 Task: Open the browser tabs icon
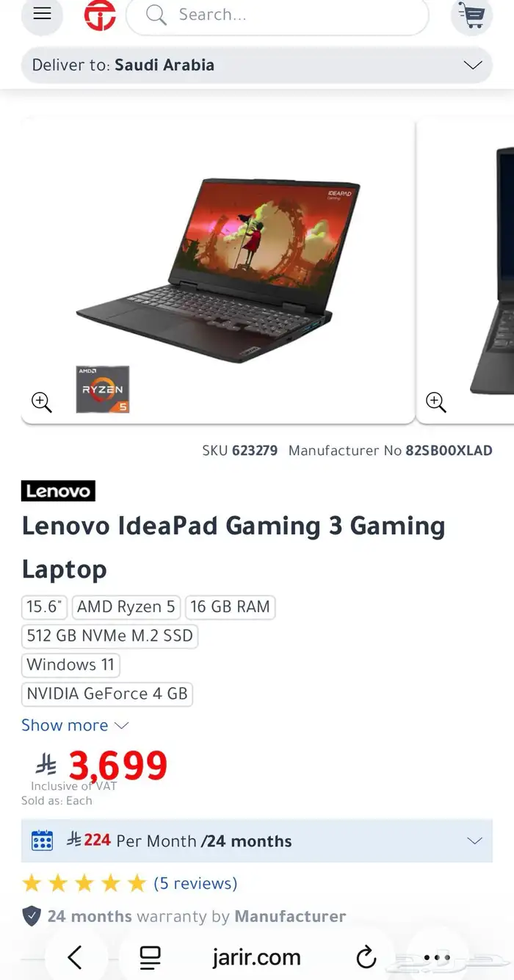150,957
